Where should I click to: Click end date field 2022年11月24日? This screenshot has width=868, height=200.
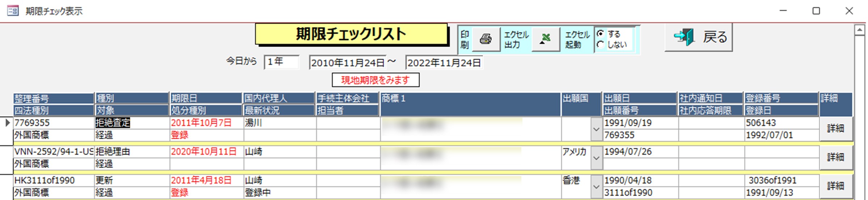(x=444, y=63)
